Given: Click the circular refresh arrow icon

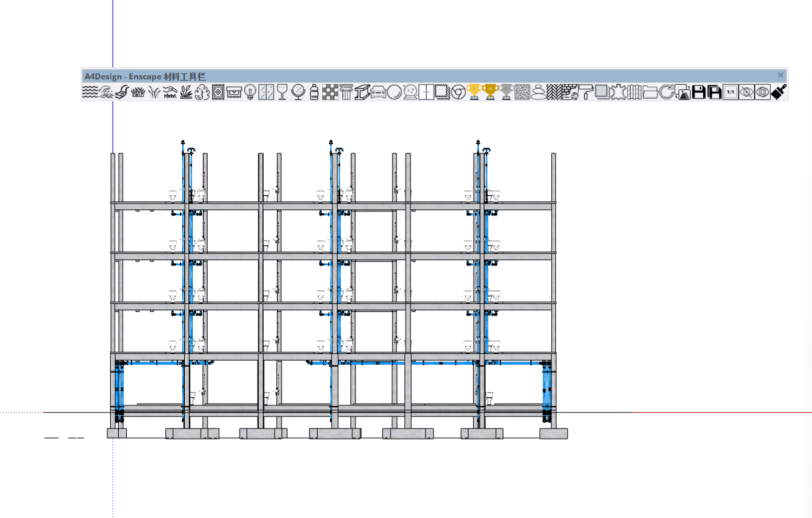Looking at the screenshot, I should [x=666, y=92].
